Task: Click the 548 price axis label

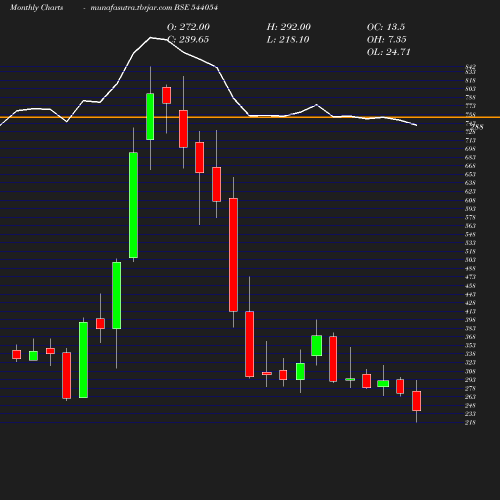Action: (470, 234)
